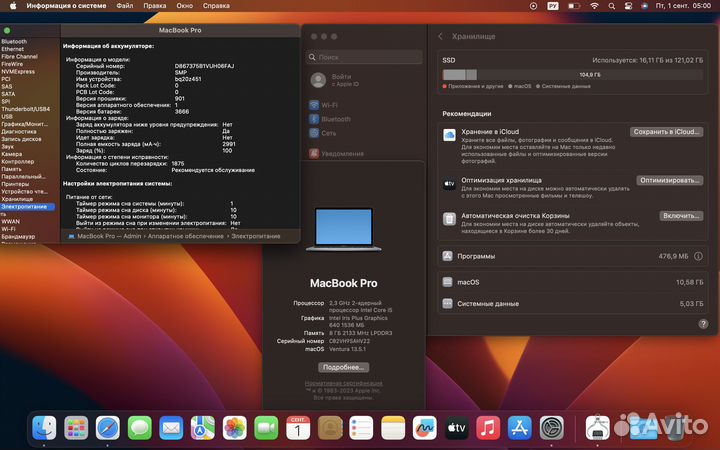Click Включить for automatic Trash emptying
The height and width of the screenshot is (450, 720).
tap(681, 215)
